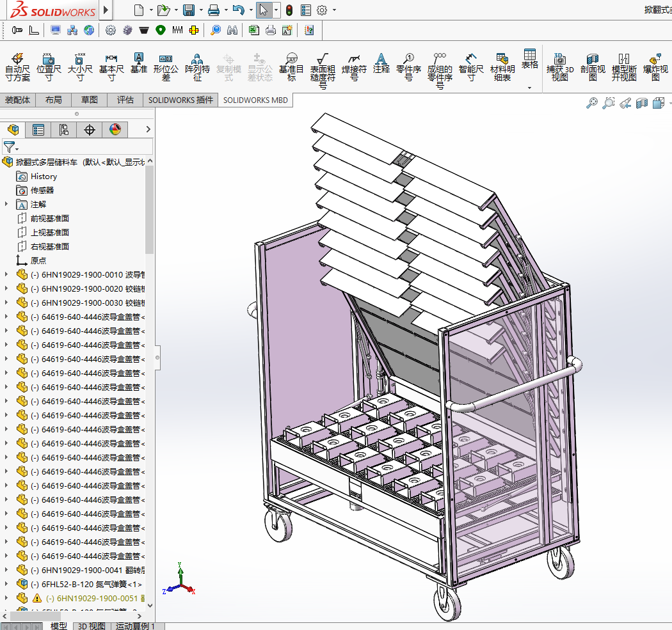Viewport: 672px width, 630px height.
Task: Click the feature tree vertical scrollbar
Action: point(149,209)
